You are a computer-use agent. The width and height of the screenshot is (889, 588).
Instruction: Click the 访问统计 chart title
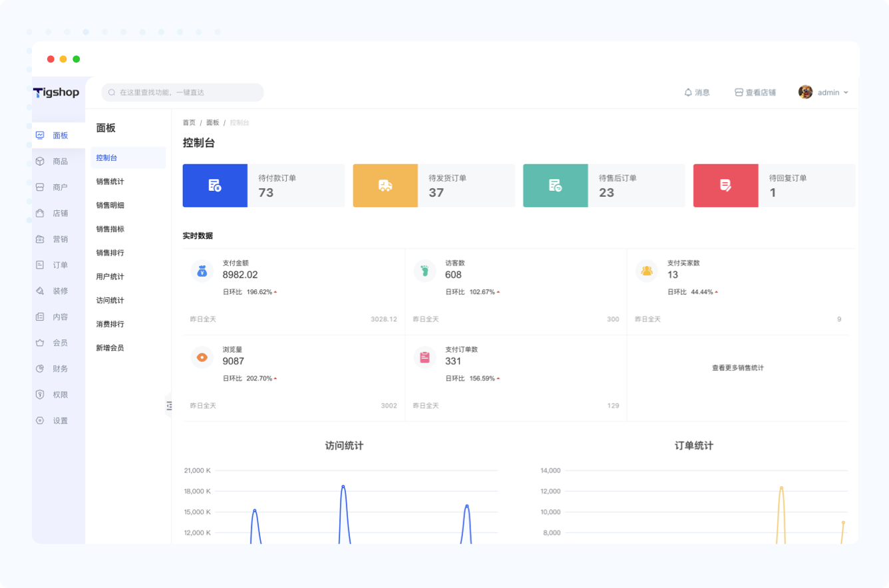pos(344,446)
